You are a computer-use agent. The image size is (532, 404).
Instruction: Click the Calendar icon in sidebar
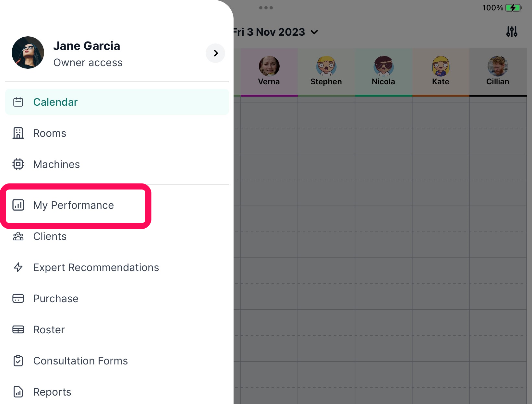(18, 102)
